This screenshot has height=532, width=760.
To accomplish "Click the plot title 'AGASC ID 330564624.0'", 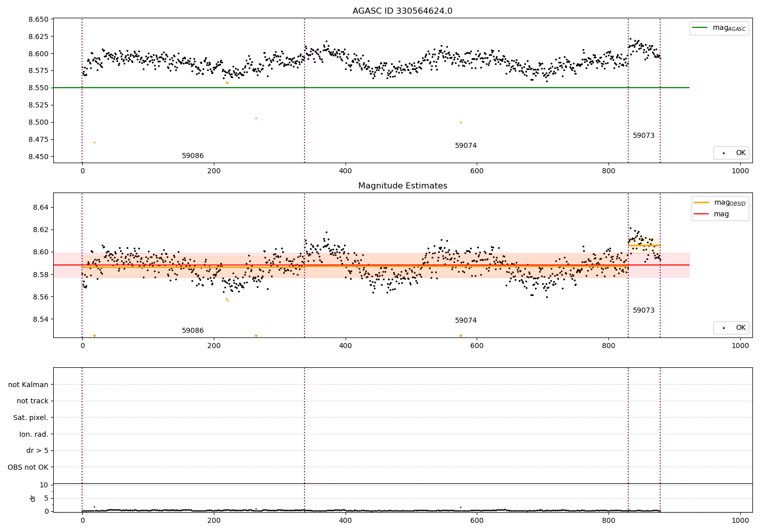I will [x=402, y=11].
